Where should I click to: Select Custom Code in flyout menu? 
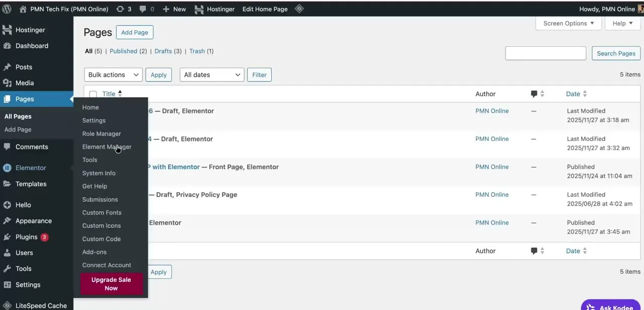pyautogui.click(x=101, y=239)
